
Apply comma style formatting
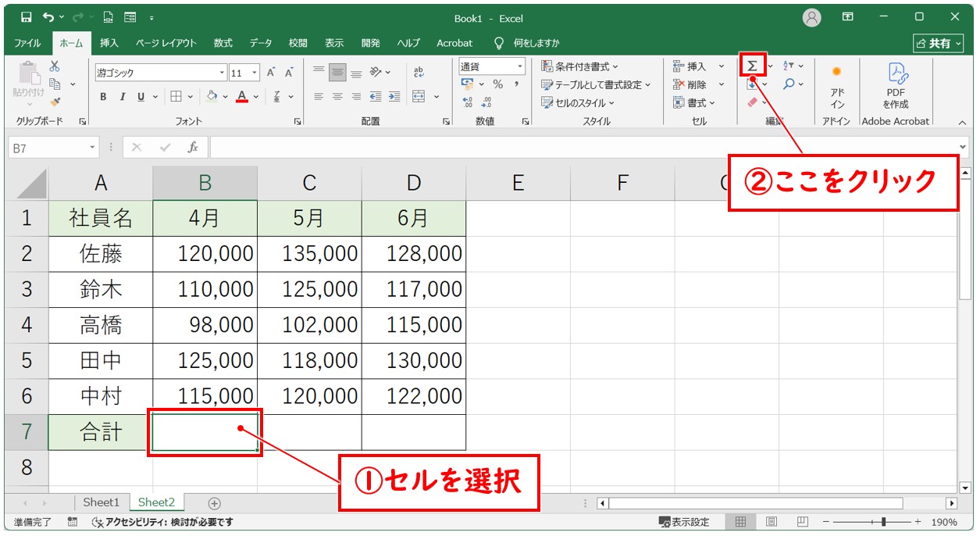[x=516, y=84]
